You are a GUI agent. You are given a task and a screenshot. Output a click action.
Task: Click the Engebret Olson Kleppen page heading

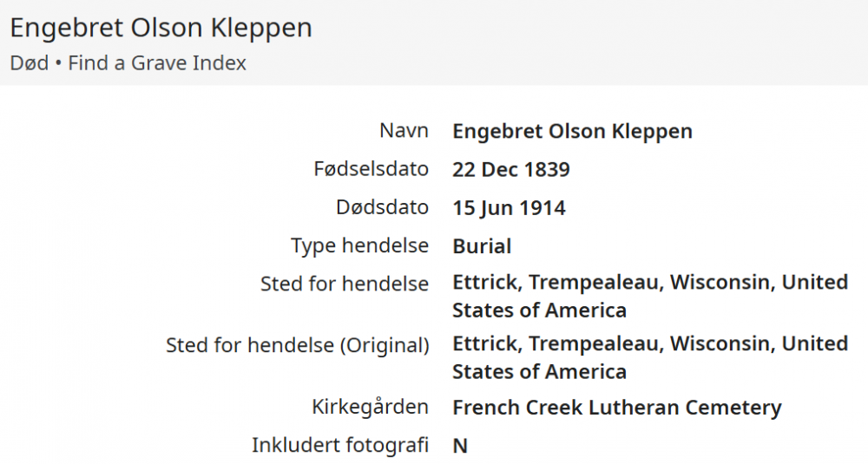click(x=161, y=28)
